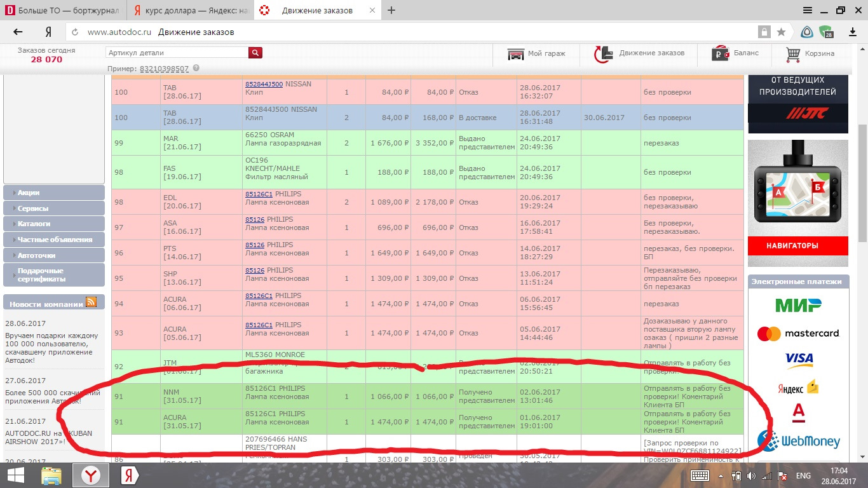Click the battery power tray icon
Viewport: 868px width, 488px height.
point(737,475)
